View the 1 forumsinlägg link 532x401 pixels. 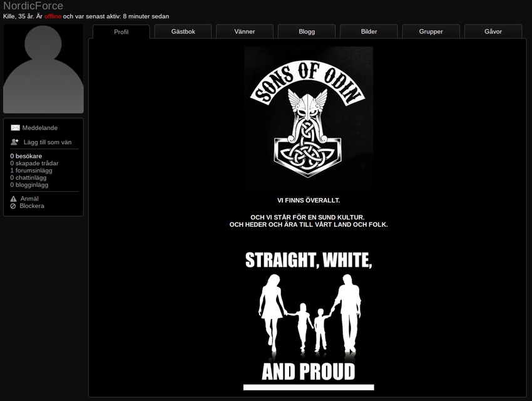coord(31,170)
